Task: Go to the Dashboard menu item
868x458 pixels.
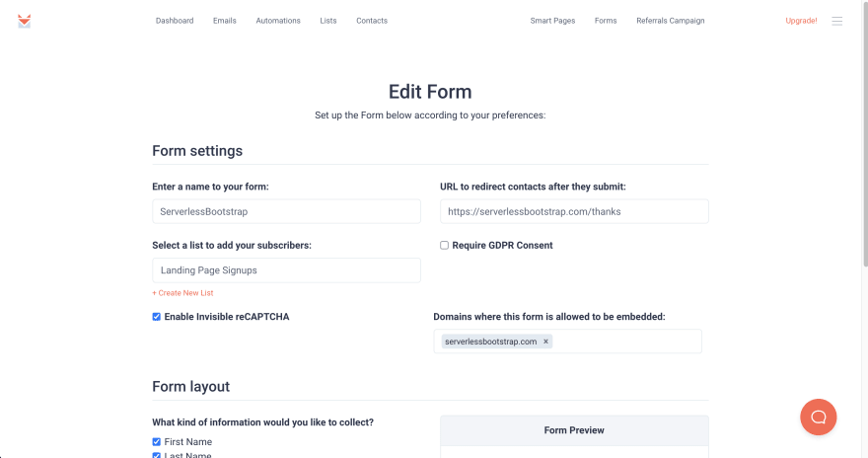Action: [x=175, y=21]
